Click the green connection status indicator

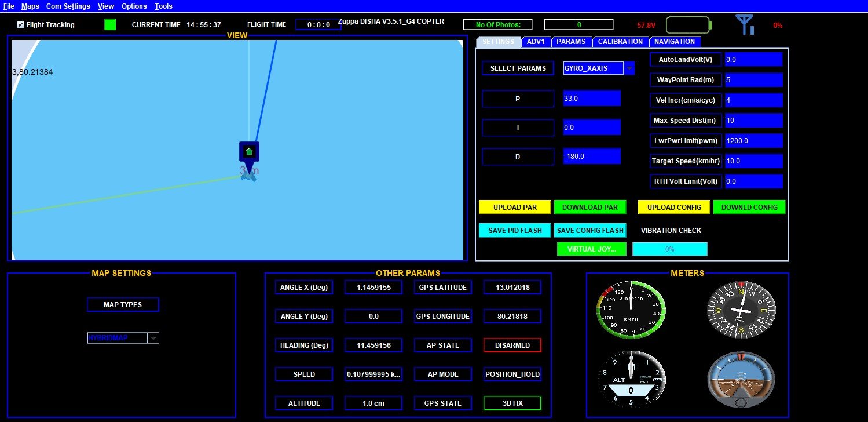point(110,24)
